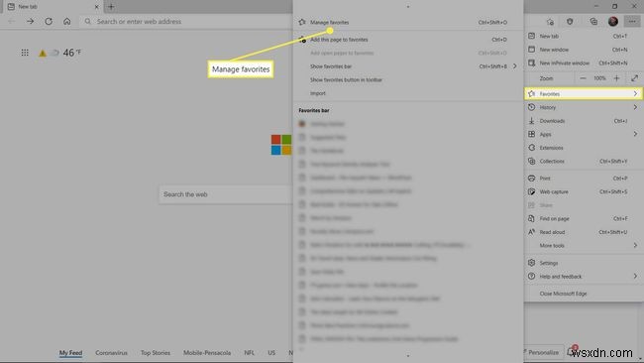
Task: Open 'Settings' from the menu
Action: pyautogui.click(x=584, y=263)
